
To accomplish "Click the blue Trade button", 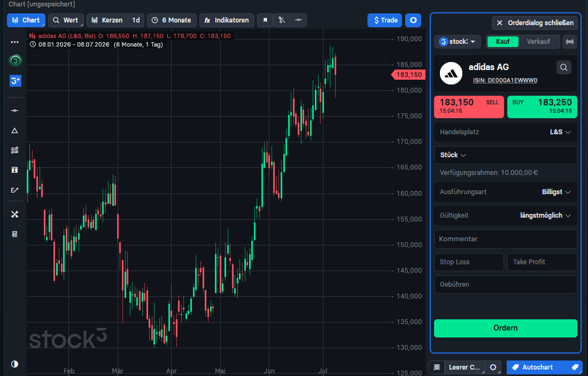I will point(385,20).
